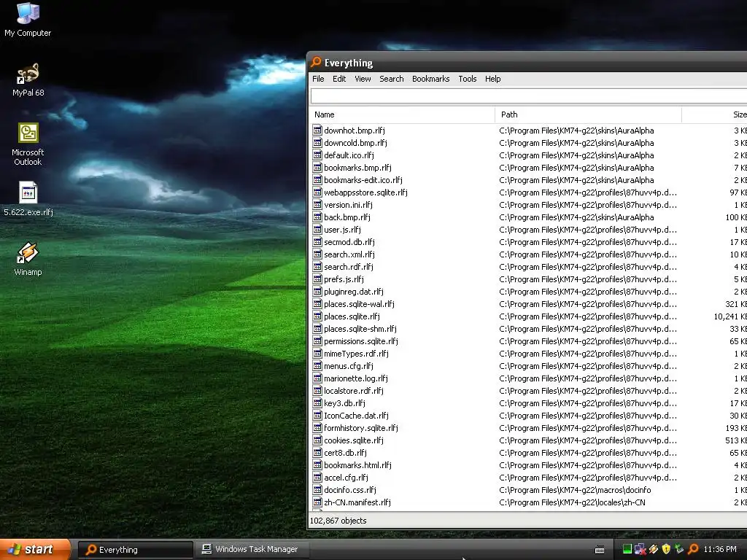Sort results by the Name column header
This screenshot has width=747, height=560.
click(x=403, y=114)
